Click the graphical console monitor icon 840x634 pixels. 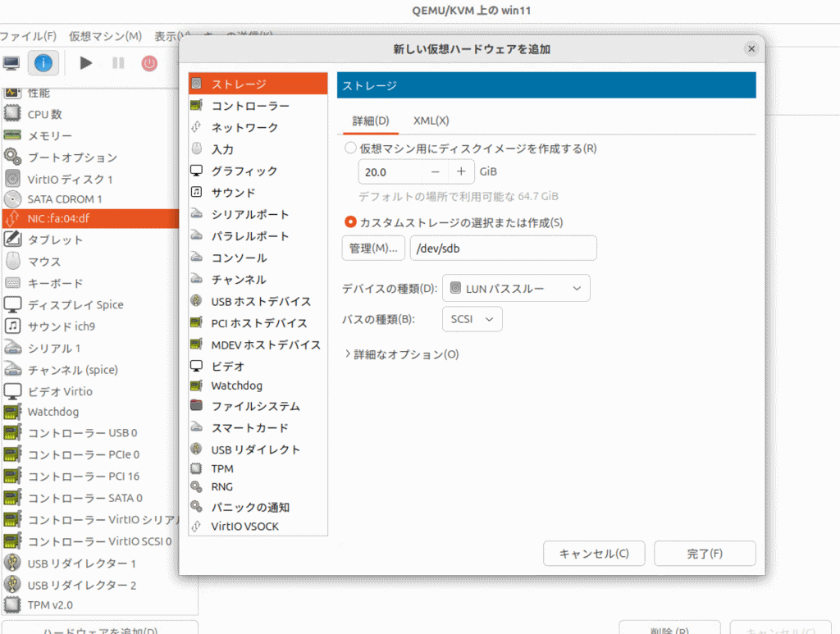11,63
